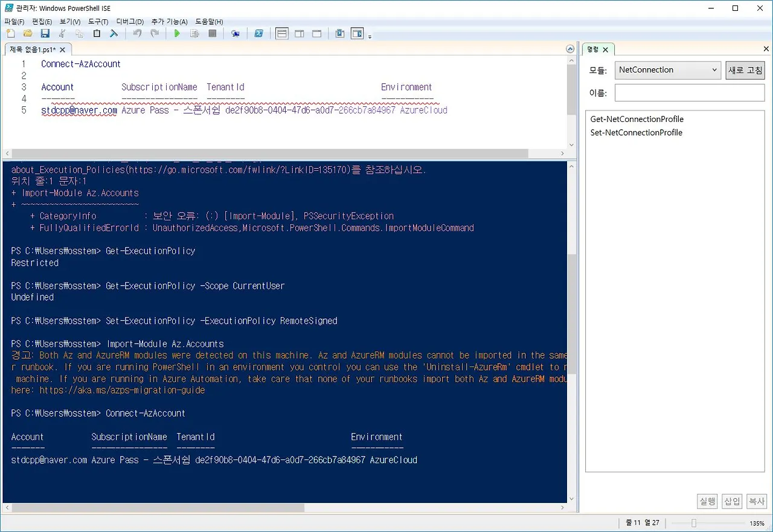
Task: Undo the last edit with the undo arrow
Action: (137, 34)
